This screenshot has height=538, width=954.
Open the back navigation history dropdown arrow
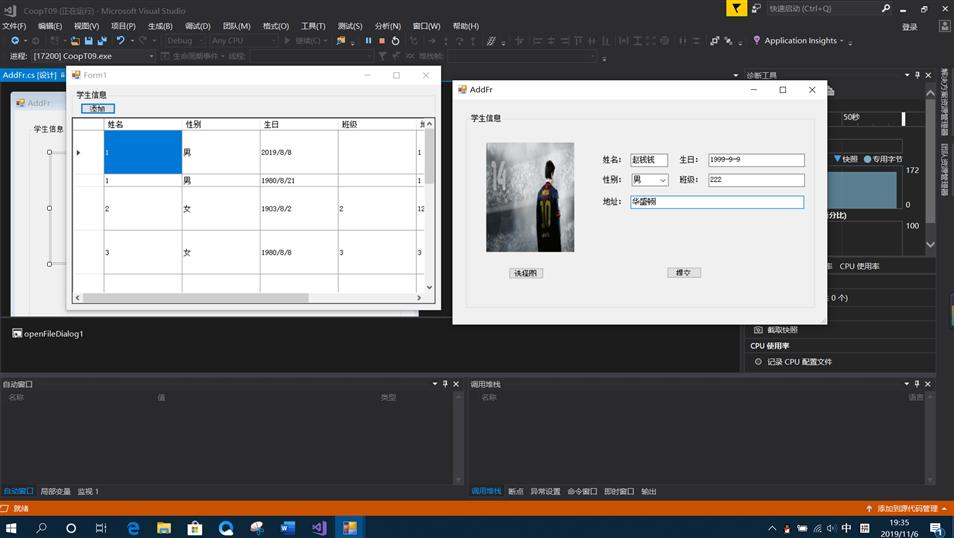25,41
